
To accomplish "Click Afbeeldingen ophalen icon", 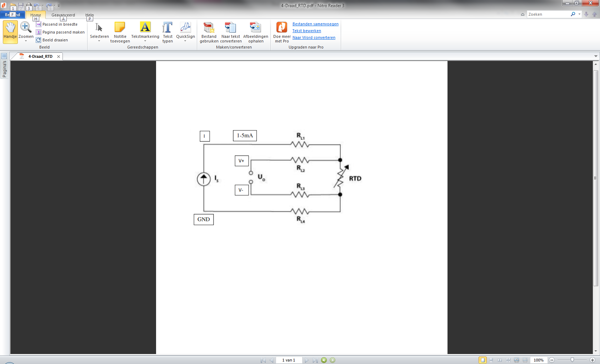I will (x=255, y=28).
